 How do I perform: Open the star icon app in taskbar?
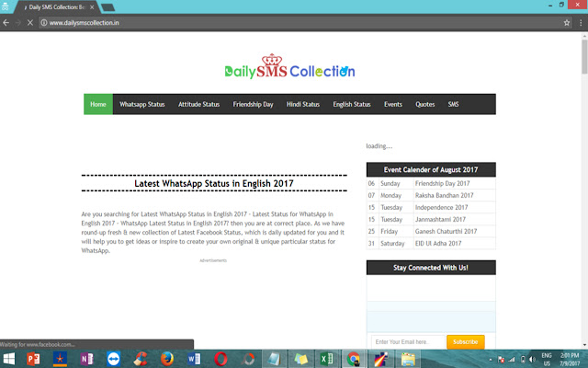(x=60, y=359)
